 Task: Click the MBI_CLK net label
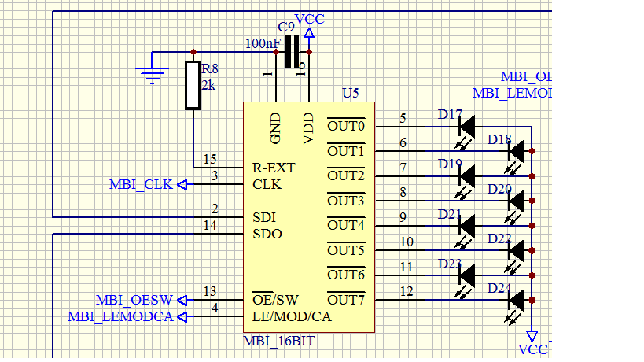coord(141,184)
